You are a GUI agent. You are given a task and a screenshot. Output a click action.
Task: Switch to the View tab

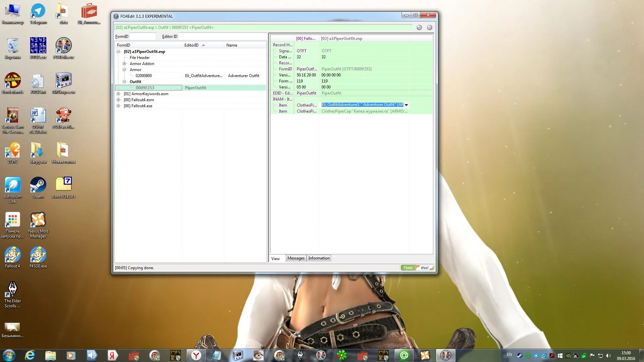tap(276, 258)
